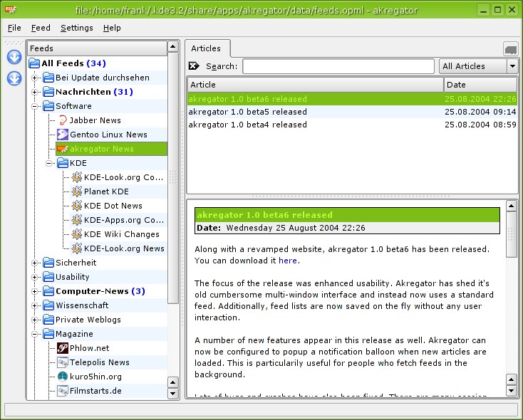Click the feed tree scrollbar thumb
This screenshot has height=420, width=523.
[172, 178]
